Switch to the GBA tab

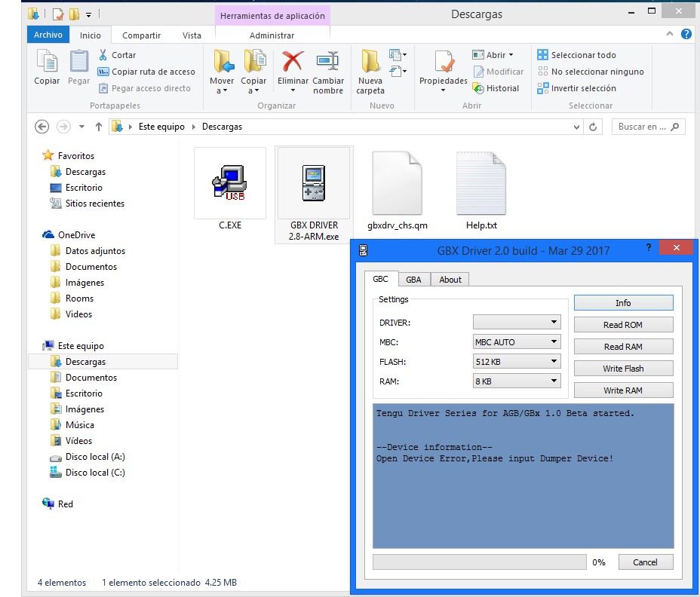[x=413, y=280]
